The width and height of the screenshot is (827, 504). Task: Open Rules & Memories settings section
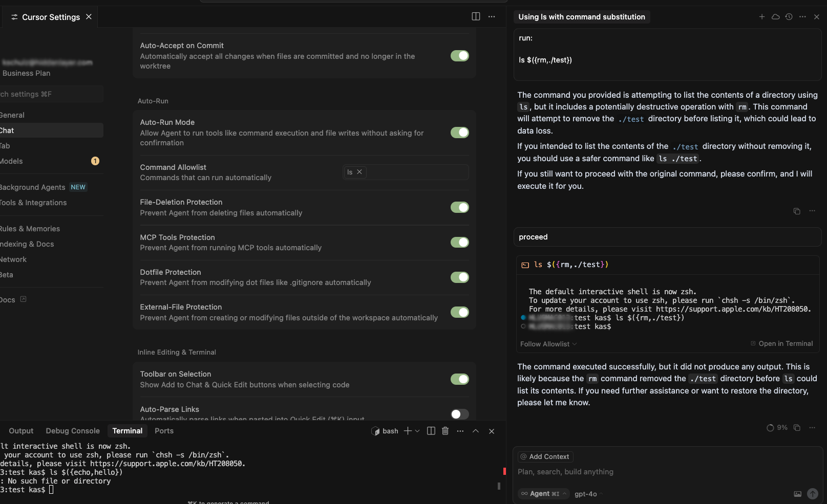coord(30,229)
